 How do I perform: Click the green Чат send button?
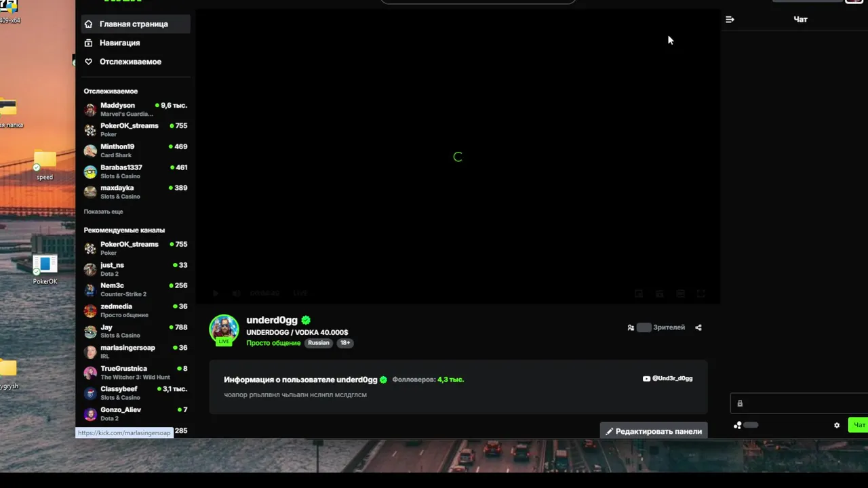pyautogui.click(x=859, y=425)
